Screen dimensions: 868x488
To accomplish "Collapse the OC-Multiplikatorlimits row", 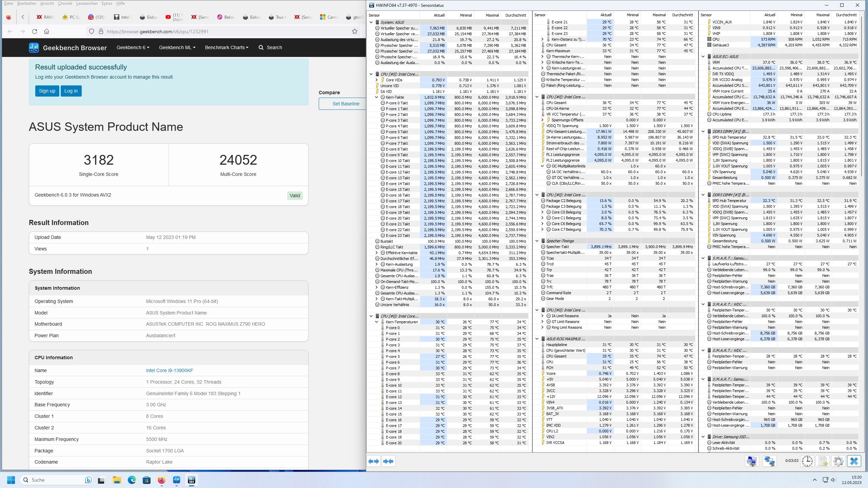I will click(542, 166).
